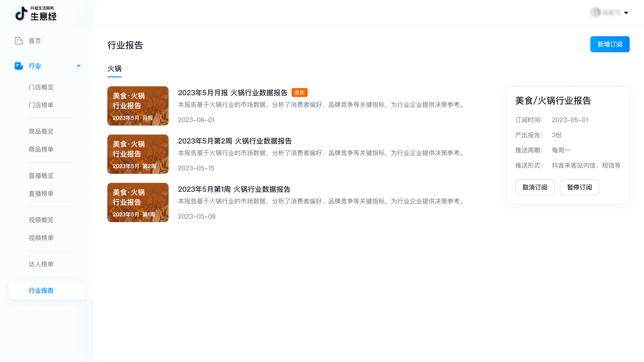
Task: Click the 达人榜单 influencer ranking icon
Action: coord(41,264)
